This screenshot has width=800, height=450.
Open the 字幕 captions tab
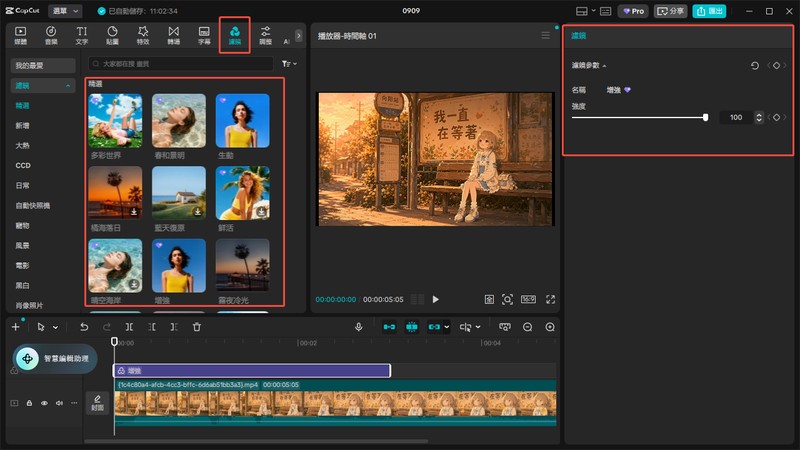coord(204,36)
